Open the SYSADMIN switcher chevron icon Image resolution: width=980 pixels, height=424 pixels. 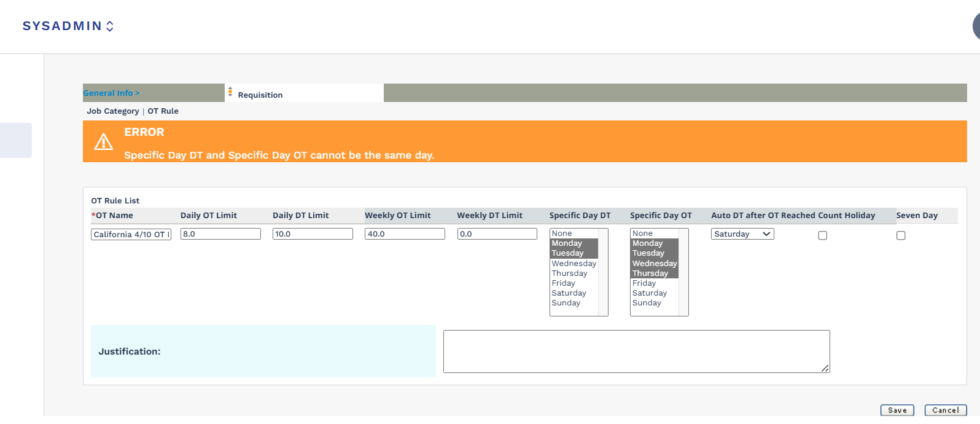click(x=110, y=26)
